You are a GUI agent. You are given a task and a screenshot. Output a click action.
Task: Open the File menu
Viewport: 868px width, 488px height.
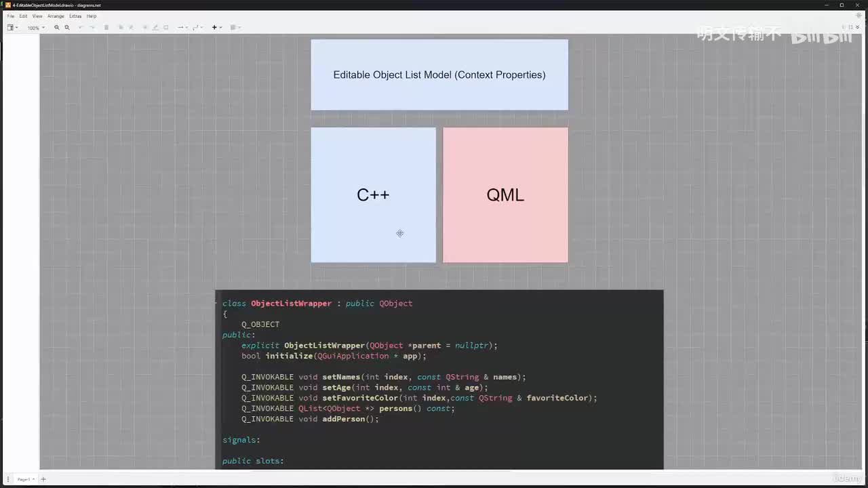10,16
